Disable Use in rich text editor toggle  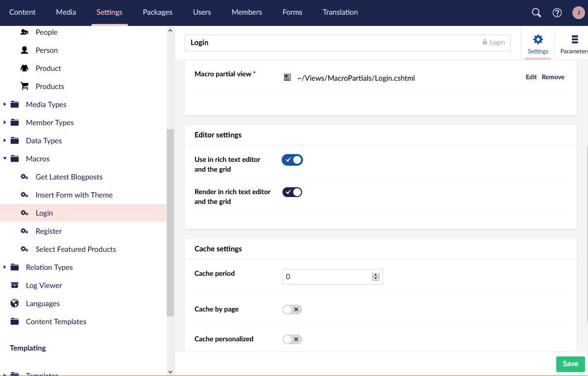pyautogui.click(x=292, y=160)
